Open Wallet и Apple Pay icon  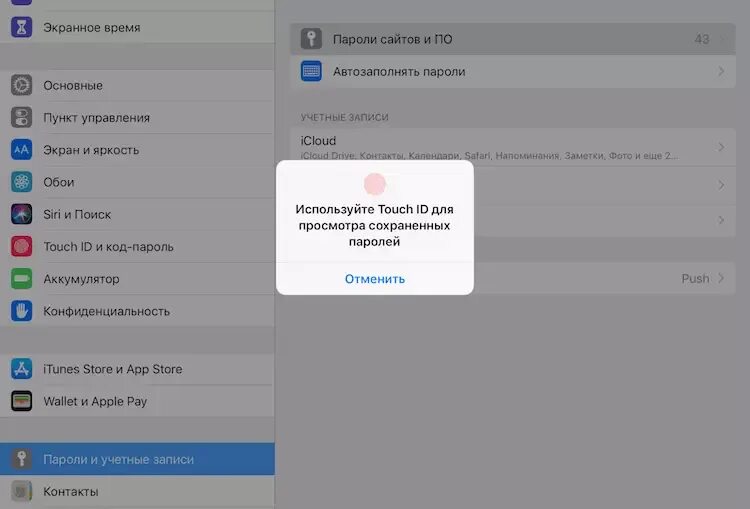pos(22,401)
